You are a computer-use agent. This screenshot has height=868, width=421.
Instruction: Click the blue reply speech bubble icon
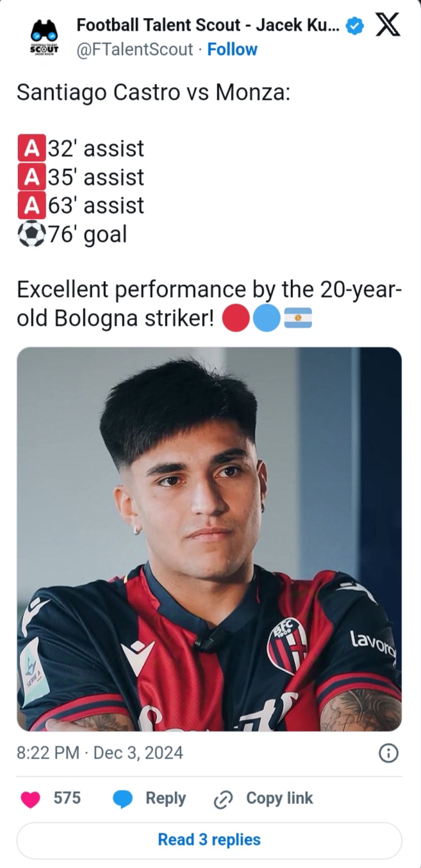point(122,799)
